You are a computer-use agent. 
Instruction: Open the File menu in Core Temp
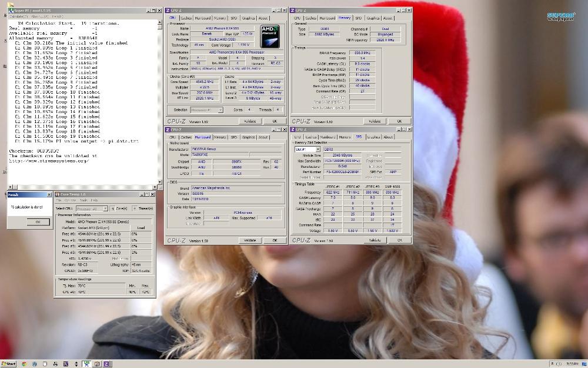tap(58, 200)
